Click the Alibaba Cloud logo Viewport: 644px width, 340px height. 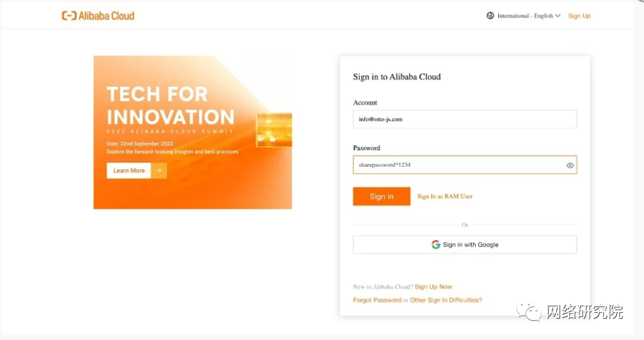click(98, 16)
